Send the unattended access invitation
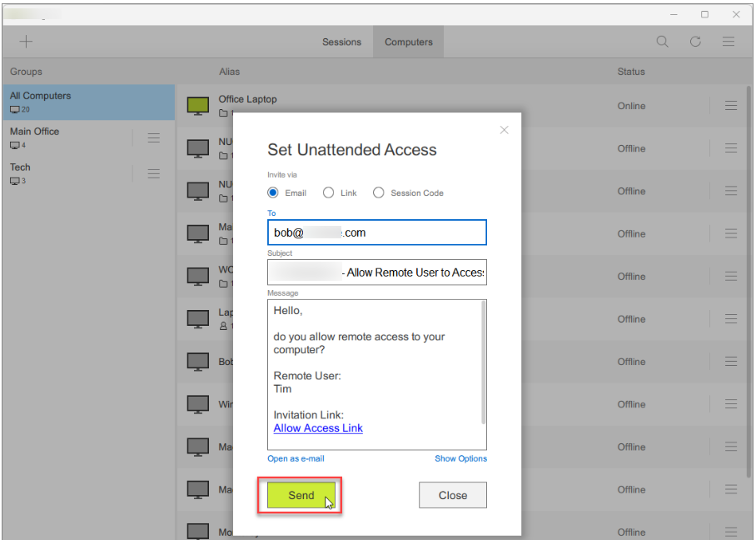Image resolution: width=756 pixels, height=540 pixels. click(x=300, y=495)
